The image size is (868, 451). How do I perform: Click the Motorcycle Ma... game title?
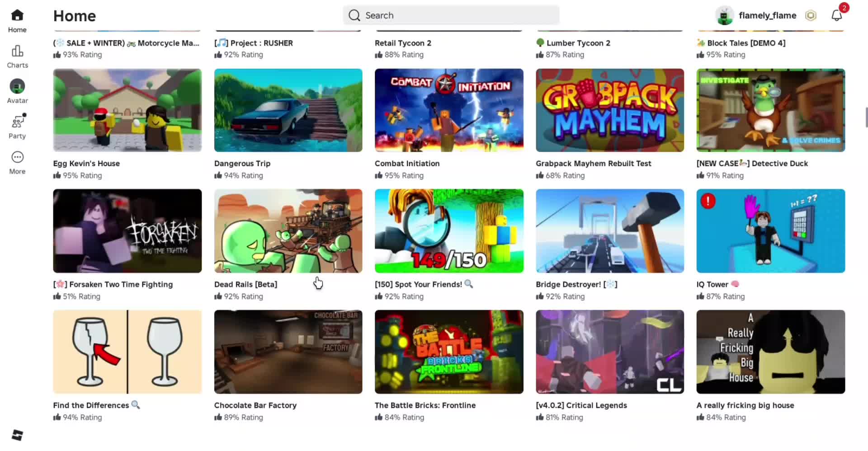[126, 43]
